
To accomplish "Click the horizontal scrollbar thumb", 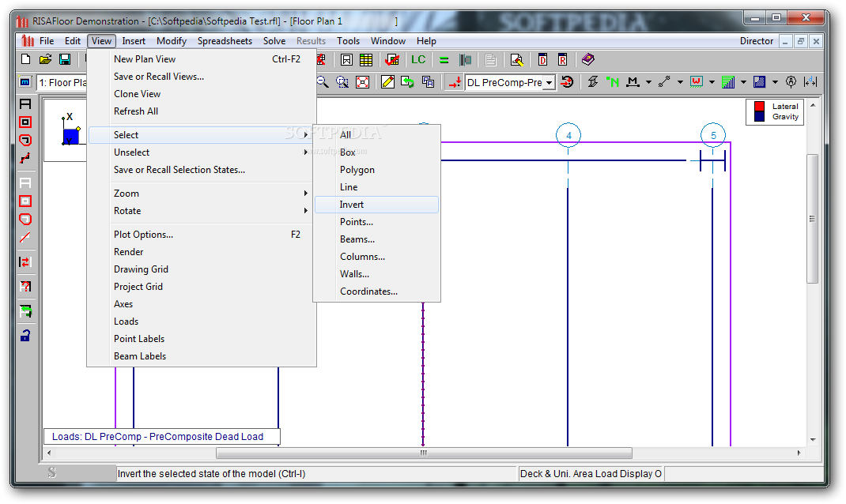I will pos(424,453).
